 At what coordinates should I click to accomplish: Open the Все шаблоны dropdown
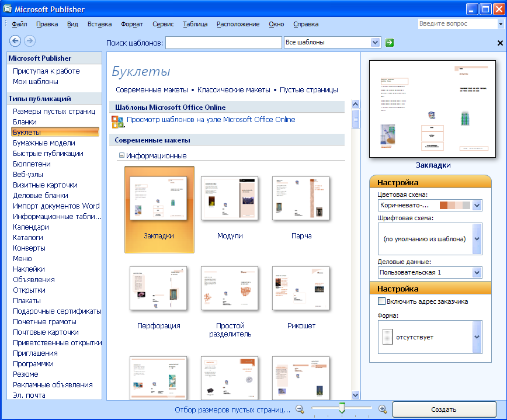click(375, 43)
